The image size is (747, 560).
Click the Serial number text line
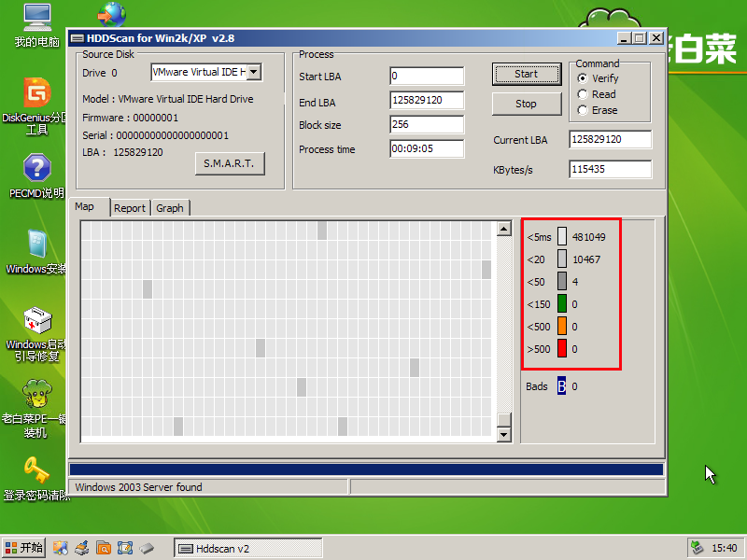pos(156,135)
